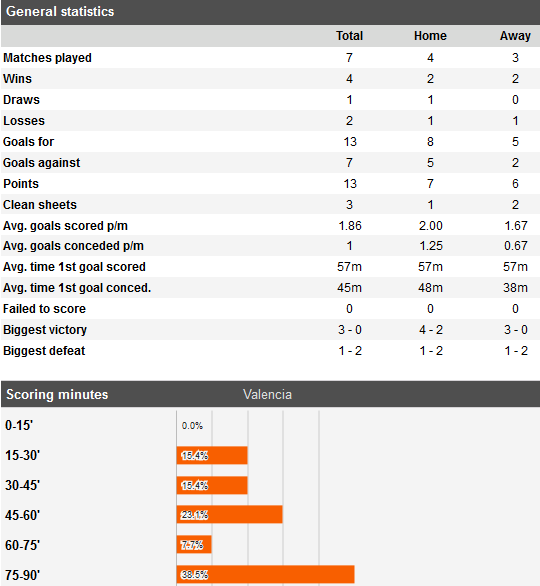Click the Wins row label
This screenshot has width=540, height=586.
pos(18,79)
